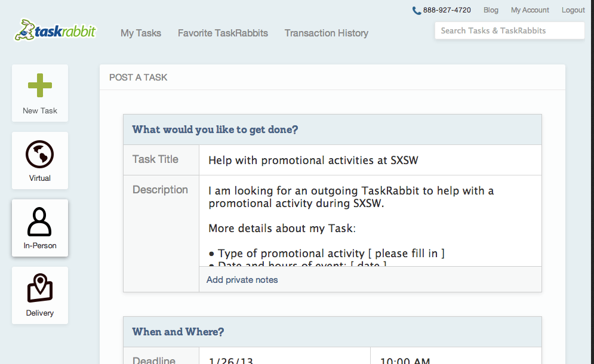
Task: Open Transaction History page
Action: click(x=327, y=33)
